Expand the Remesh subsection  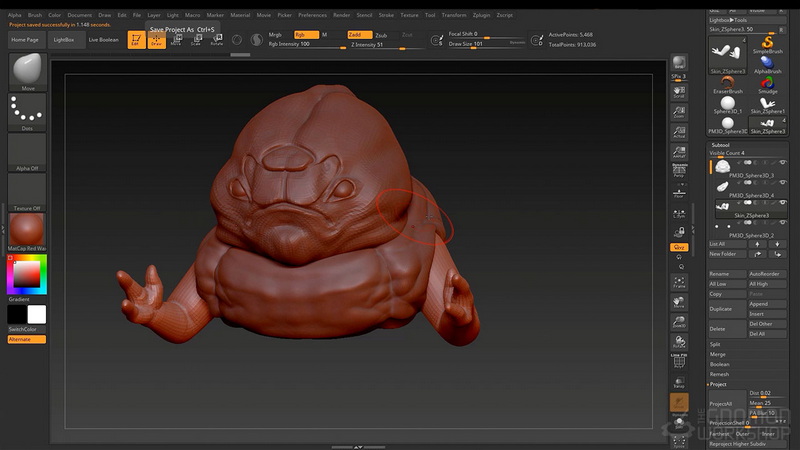(x=719, y=374)
